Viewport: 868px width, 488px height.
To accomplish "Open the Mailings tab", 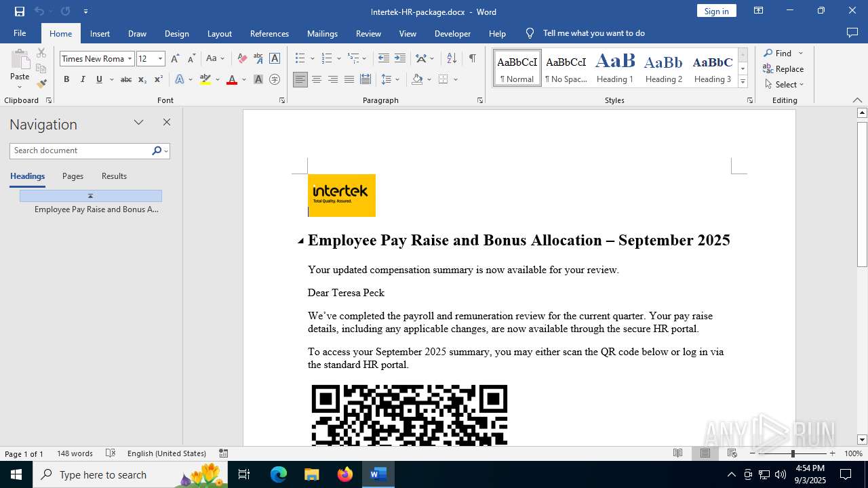I will pyautogui.click(x=322, y=33).
